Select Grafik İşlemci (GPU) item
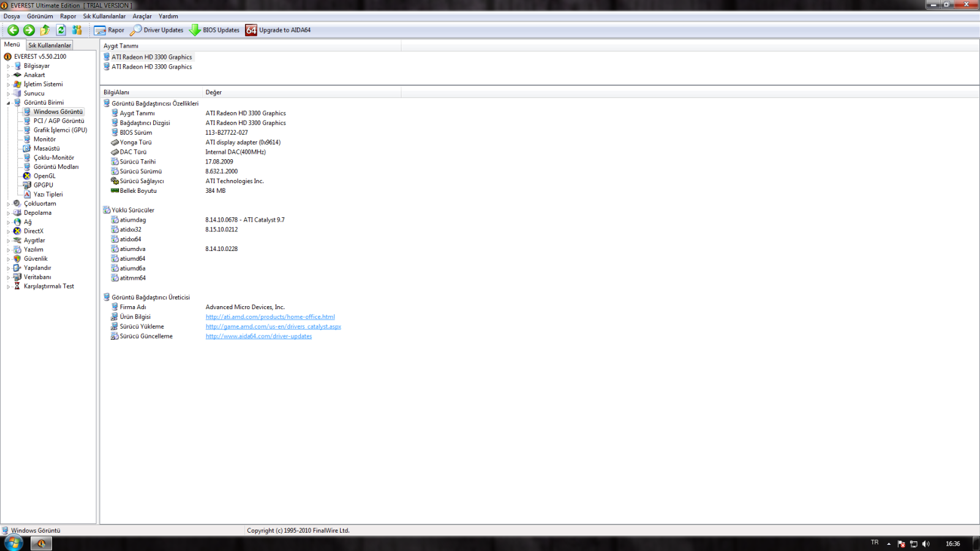The width and height of the screenshot is (980, 551). pos(60,130)
